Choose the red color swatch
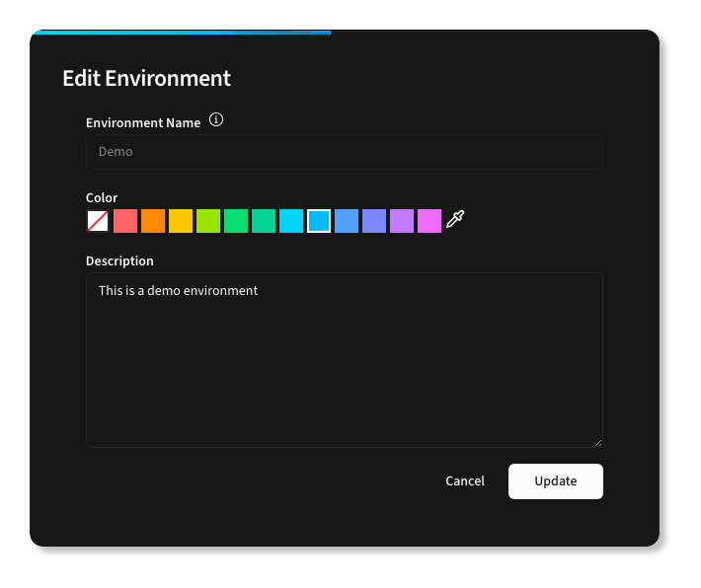The height and width of the screenshot is (588, 701). [x=125, y=221]
